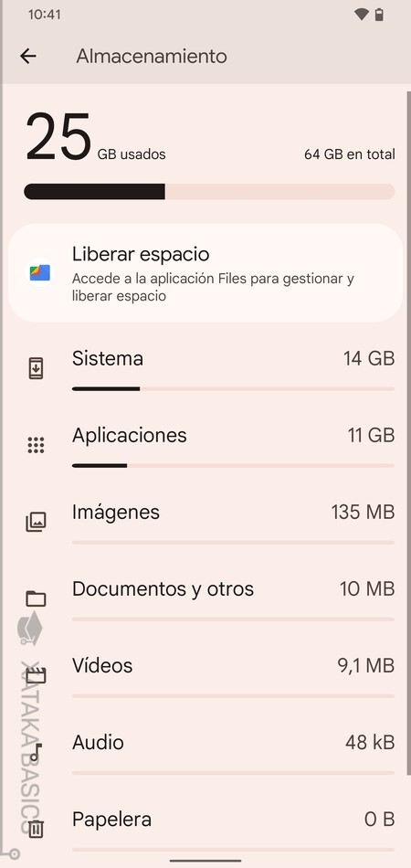Tap the Wi-Fi status bar icon
The width and height of the screenshot is (411, 868).
click(361, 15)
